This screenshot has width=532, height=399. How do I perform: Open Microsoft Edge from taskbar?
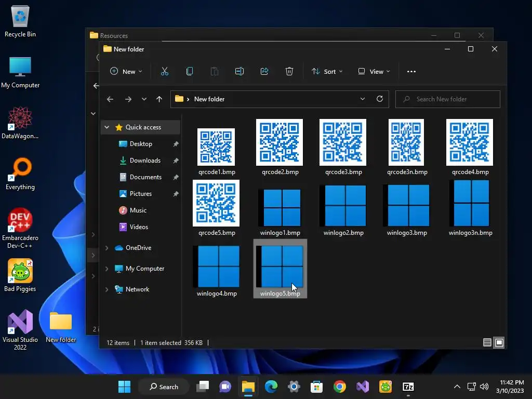point(271,387)
